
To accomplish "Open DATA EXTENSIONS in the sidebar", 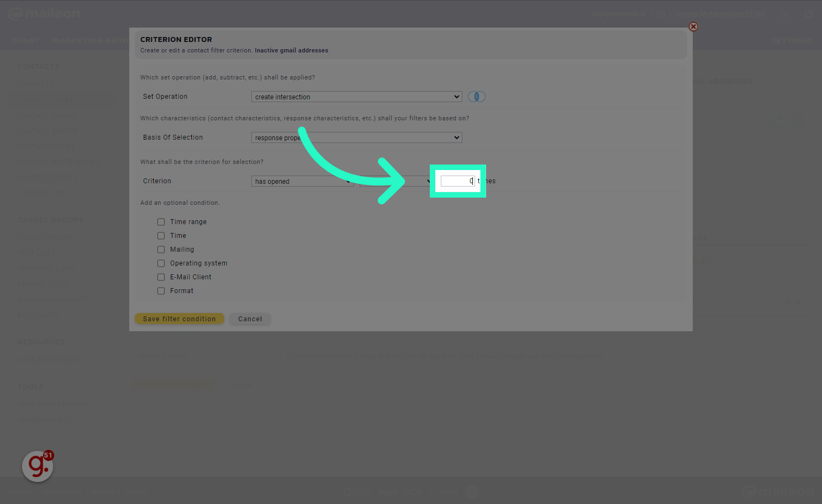I will pyautogui.click(x=49, y=359).
